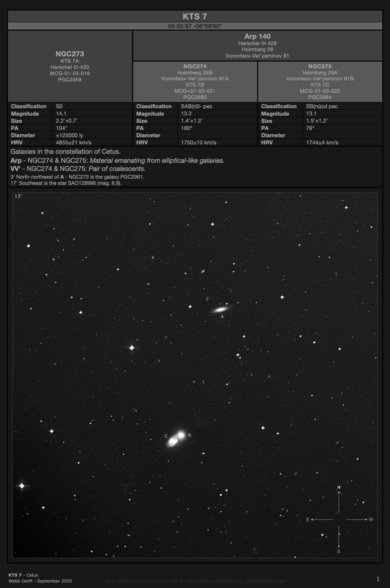Click the HRV value 1750±10 km/s
Screen dimensions: 390x588
199,143
